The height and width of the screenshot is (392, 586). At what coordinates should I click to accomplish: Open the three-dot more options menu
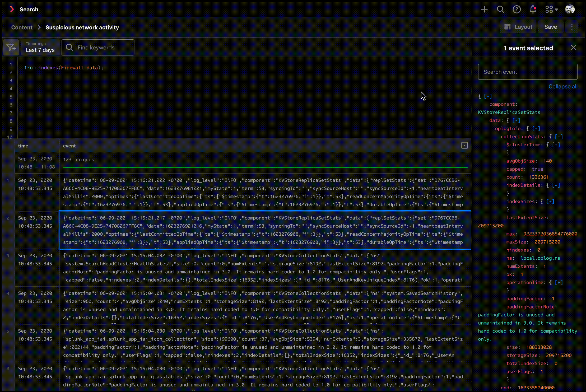click(x=572, y=27)
